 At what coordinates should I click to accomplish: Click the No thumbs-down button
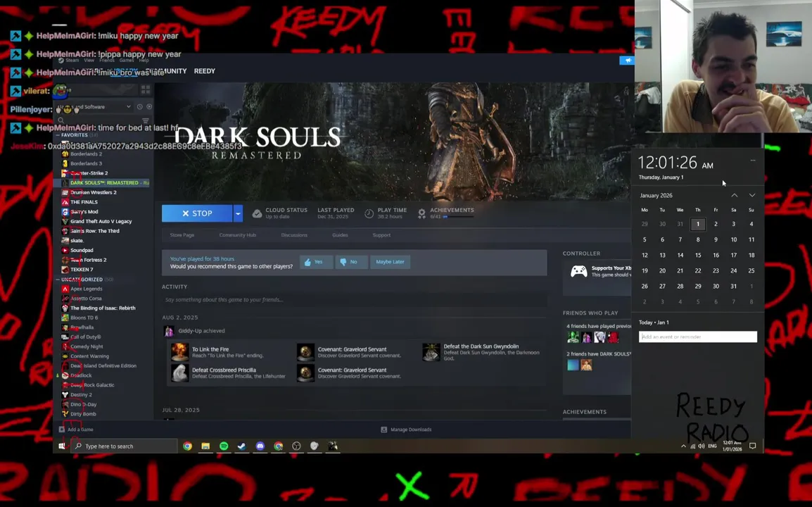(351, 262)
